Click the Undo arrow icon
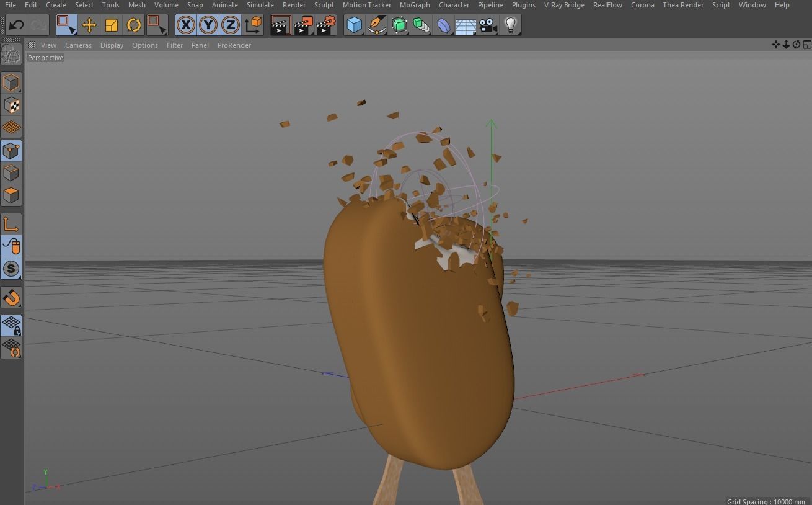The image size is (812, 505). pos(16,25)
